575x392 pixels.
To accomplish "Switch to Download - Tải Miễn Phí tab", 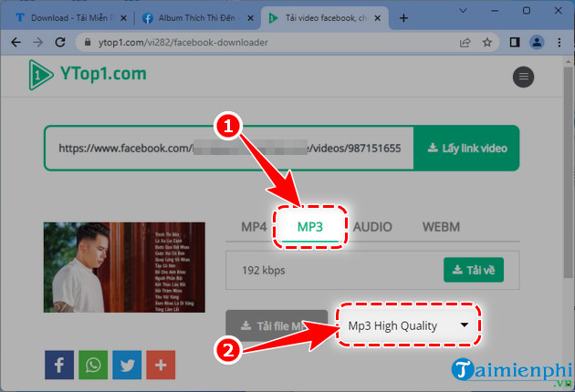I will pyautogui.click(x=69, y=18).
